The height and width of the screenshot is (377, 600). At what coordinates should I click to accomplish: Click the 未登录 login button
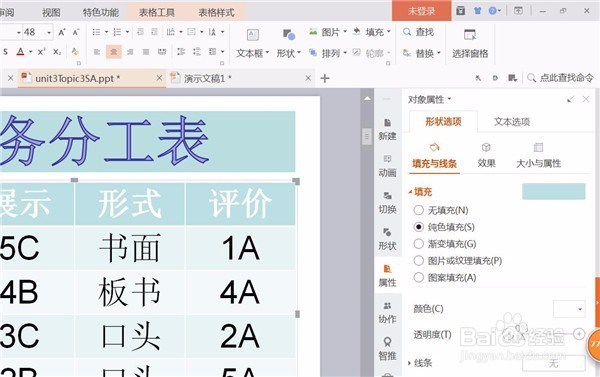click(422, 11)
